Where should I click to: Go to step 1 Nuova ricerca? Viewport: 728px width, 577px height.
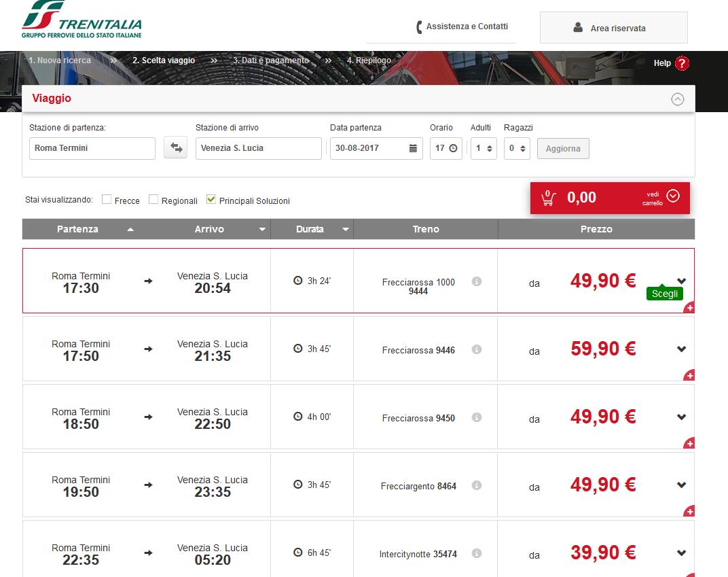pyautogui.click(x=60, y=60)
